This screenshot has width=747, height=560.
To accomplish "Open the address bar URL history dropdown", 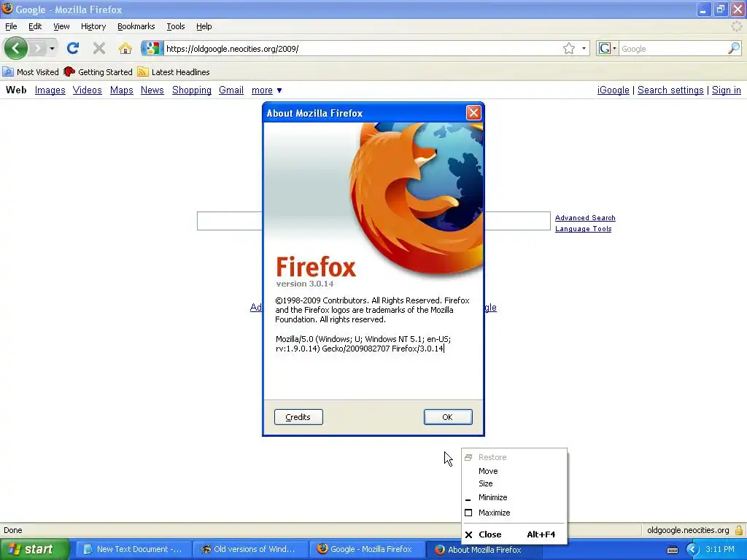I will click(584, 49).
